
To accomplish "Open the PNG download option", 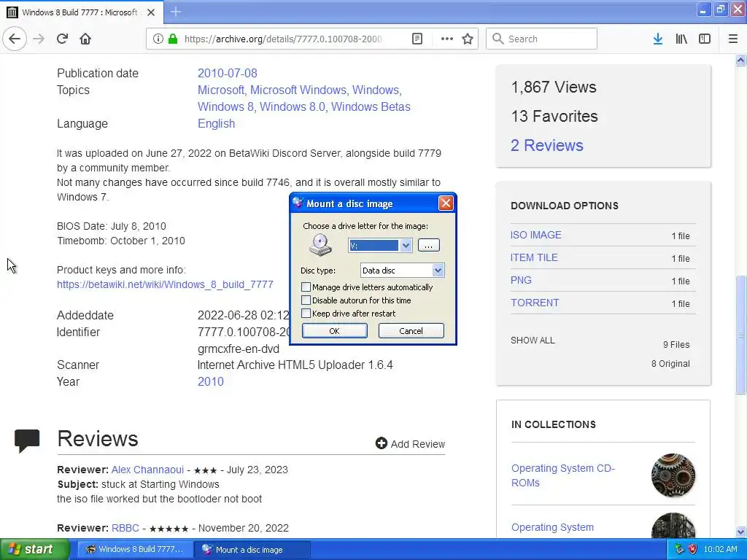I will [521, 281].
